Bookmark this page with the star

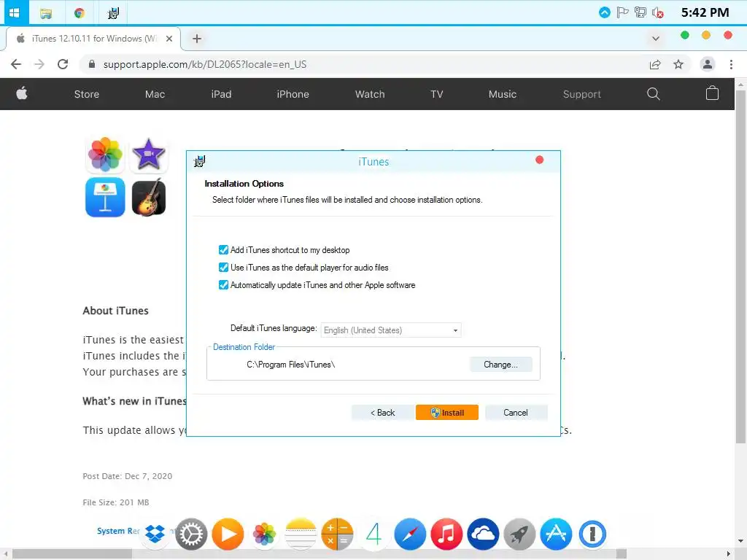[x=678, y=64]
